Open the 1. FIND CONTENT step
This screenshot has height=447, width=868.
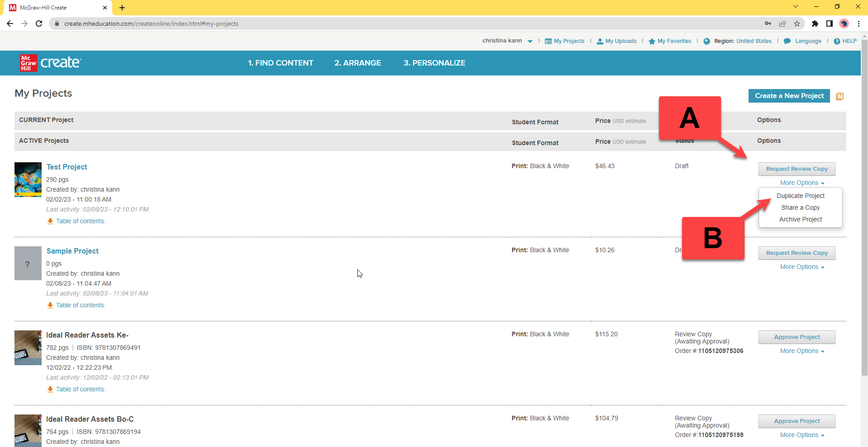(280, 63)
